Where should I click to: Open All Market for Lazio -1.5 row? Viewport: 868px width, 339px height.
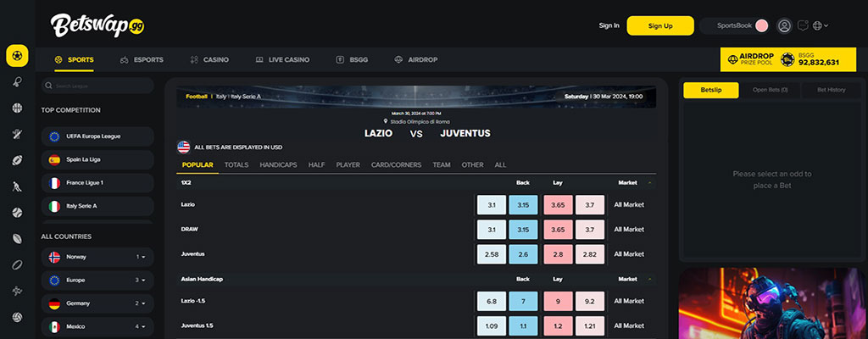coord(629,302)
